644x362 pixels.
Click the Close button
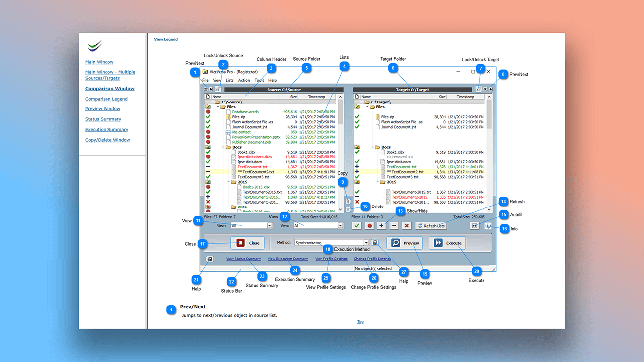point(248,243)
